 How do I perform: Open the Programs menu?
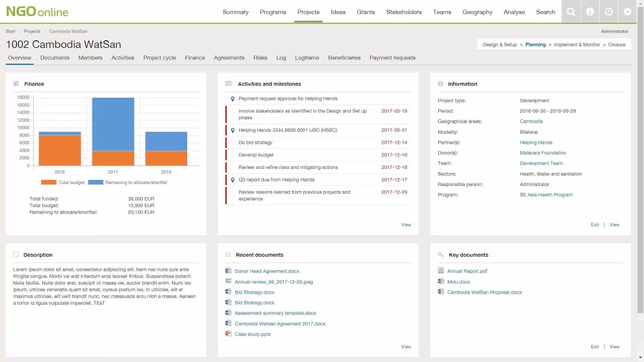coord(273,12)
